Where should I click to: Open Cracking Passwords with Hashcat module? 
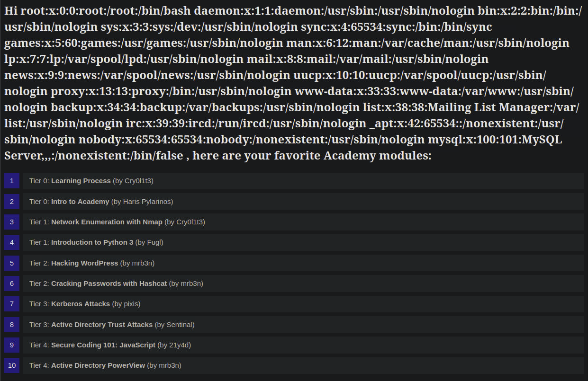[109, 284]
